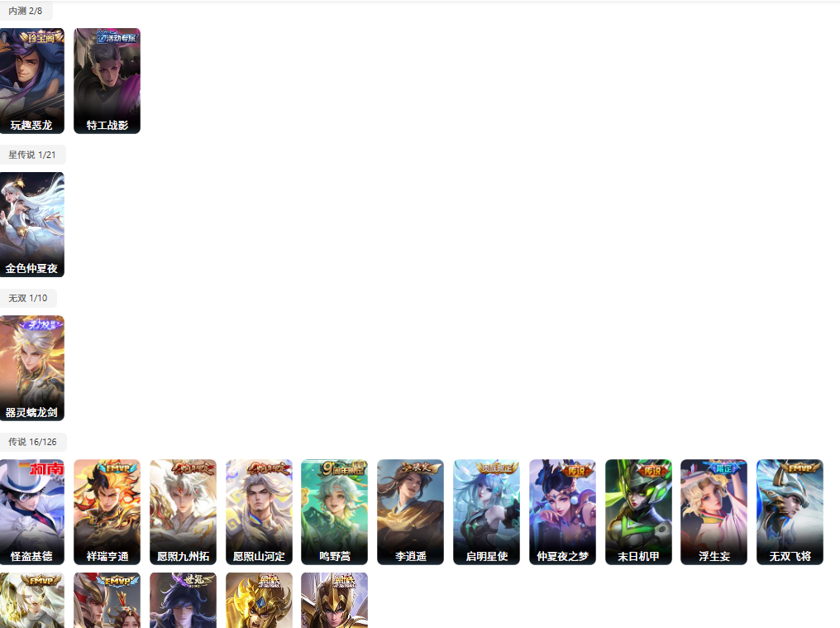
Task: Open the 鸣野蒿 skin card
Action: pos(334,512)
